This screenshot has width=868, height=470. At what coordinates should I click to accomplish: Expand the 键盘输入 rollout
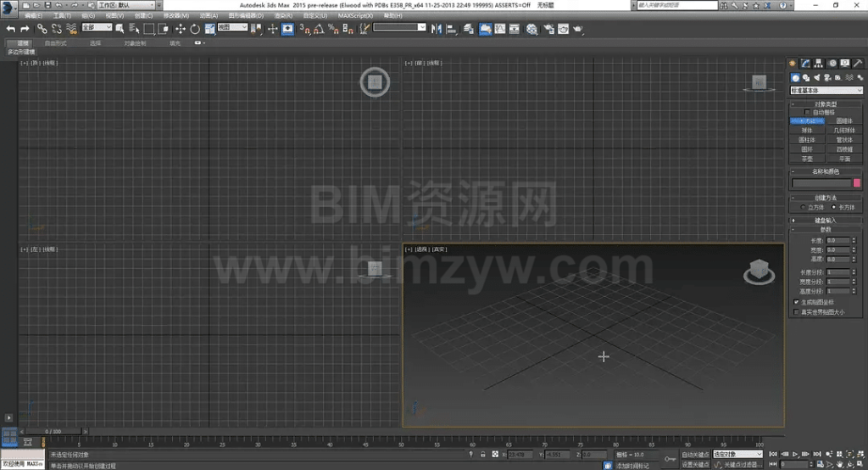[x=826, y=220]
